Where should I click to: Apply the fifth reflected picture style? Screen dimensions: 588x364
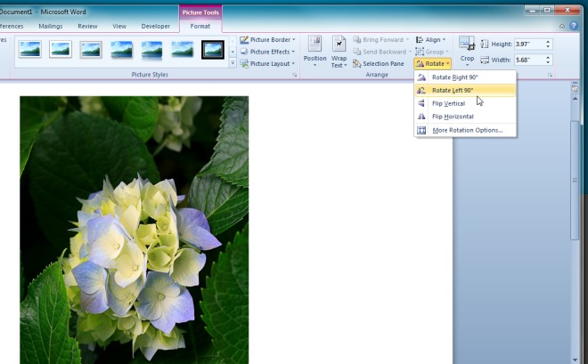pos(151,50)
